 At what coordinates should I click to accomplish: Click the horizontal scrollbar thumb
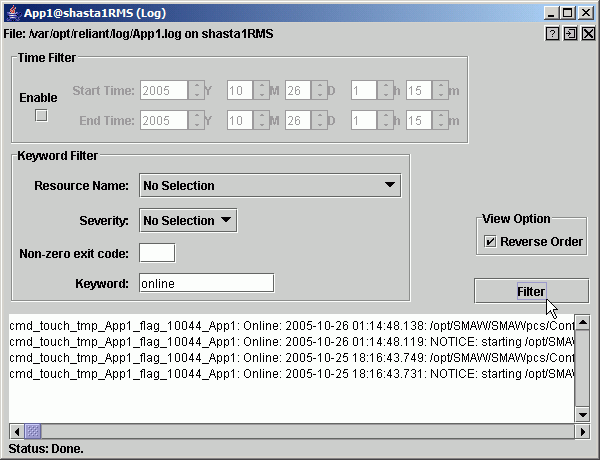[33, 431]
